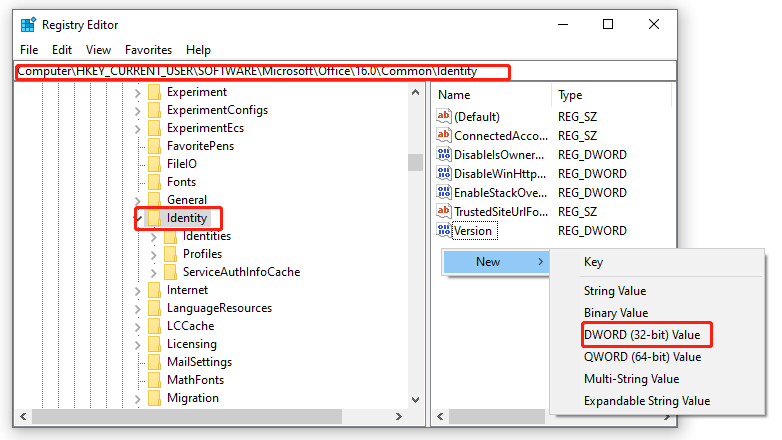Click the Identity folder icon
Image resolution: width=782 pixels, height=440 pixels.
(x=155, y=218)
